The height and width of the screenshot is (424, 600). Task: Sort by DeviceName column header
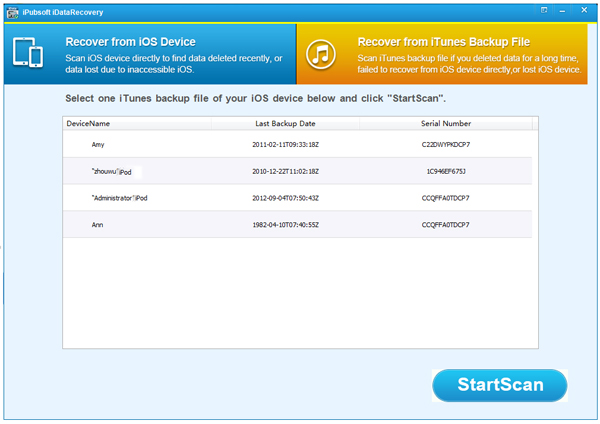(x=137, y=124)
